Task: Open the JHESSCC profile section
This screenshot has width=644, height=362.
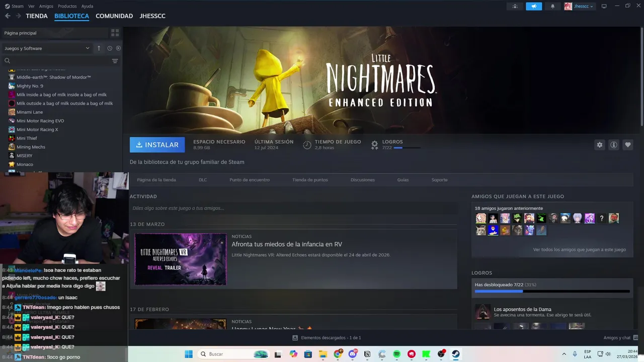Action: 152,16
